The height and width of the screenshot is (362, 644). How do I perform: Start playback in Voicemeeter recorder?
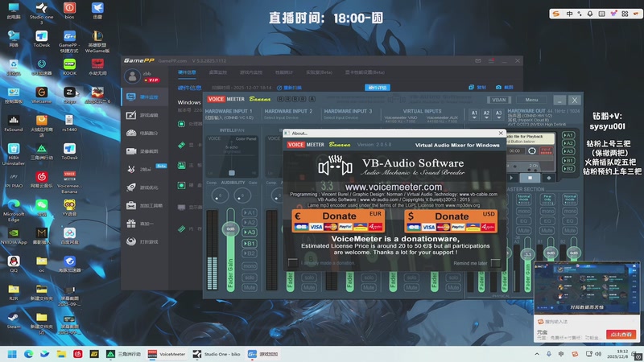click(x=511, y=178)
